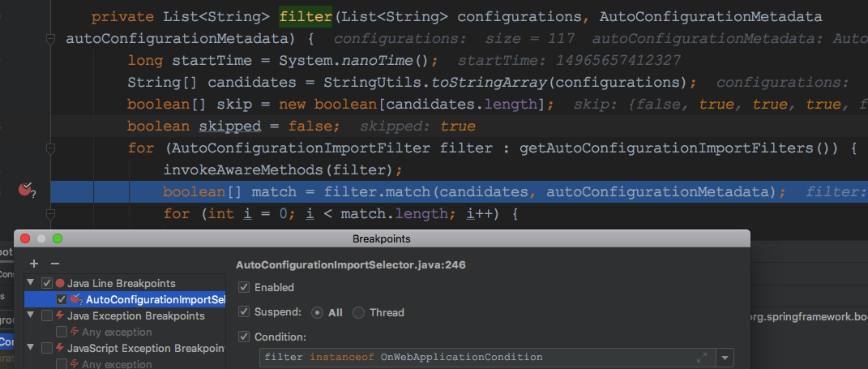Toggle the Condition checkbox
The image size is (868, 369).
click(244, 337)
